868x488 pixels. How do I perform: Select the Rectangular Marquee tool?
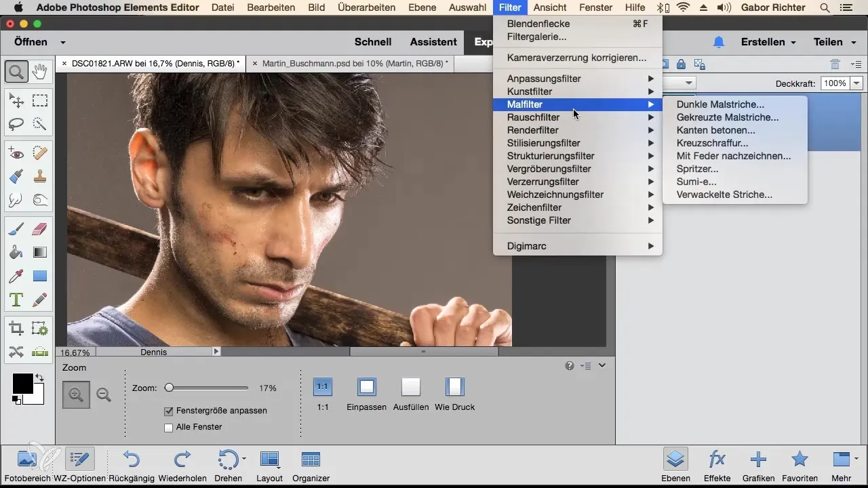tap(40, 101)
